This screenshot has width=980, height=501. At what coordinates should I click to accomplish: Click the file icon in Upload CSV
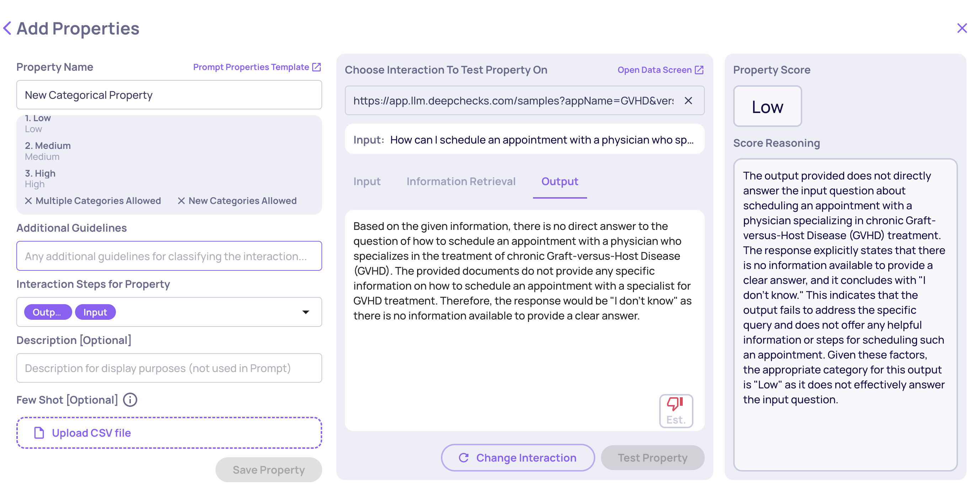39,432
